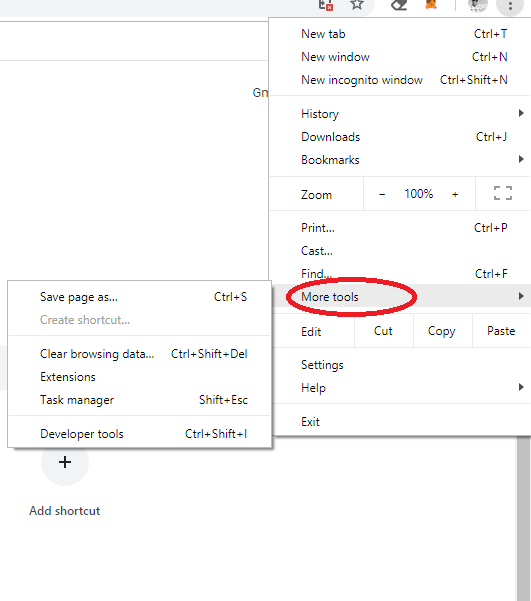Click the Paste button in Edit row

501,331
